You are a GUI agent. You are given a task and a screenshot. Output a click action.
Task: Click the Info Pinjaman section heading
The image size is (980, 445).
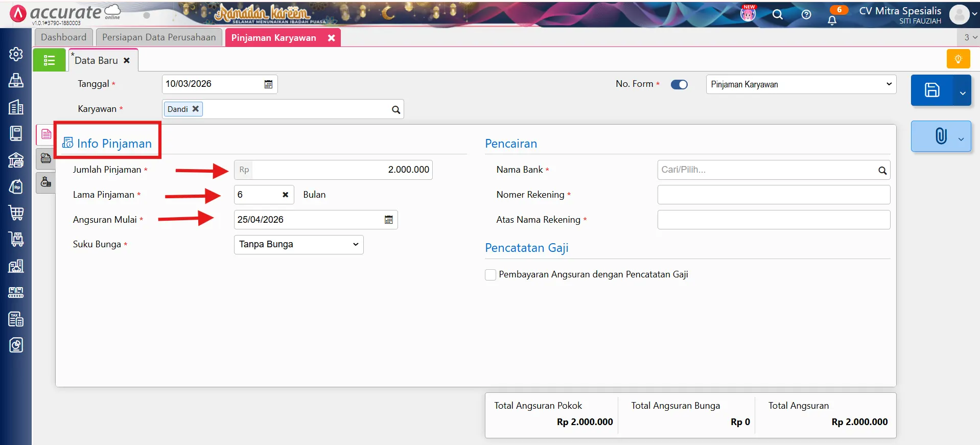point(114,144)
